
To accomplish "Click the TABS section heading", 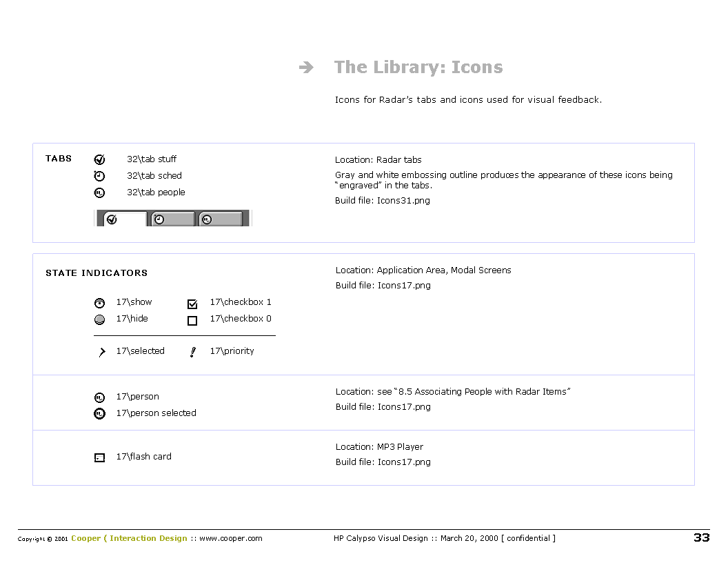I will pyautogui.click(x=59, y=159).
